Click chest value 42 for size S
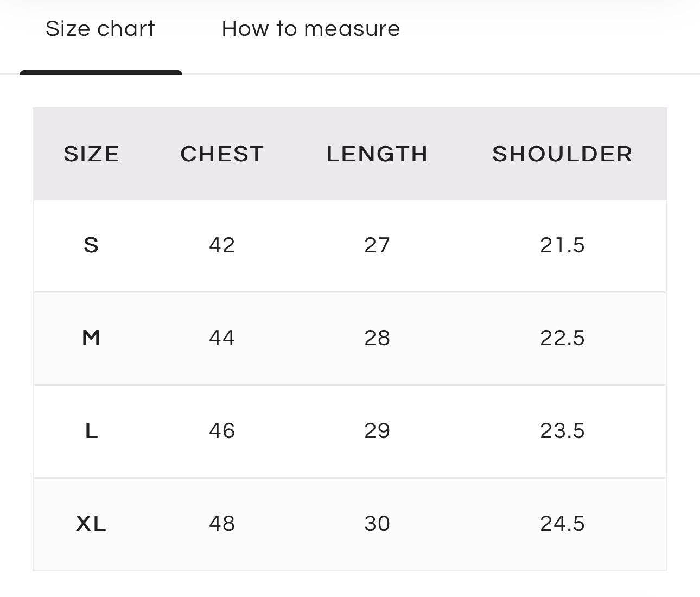The width and height of the screenshot is (700, 597). coord(222,245)
